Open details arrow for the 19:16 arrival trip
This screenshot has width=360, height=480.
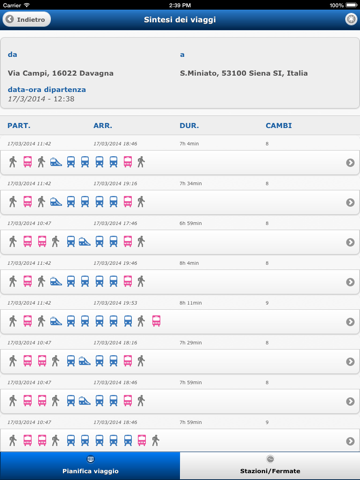click(350, 202)
